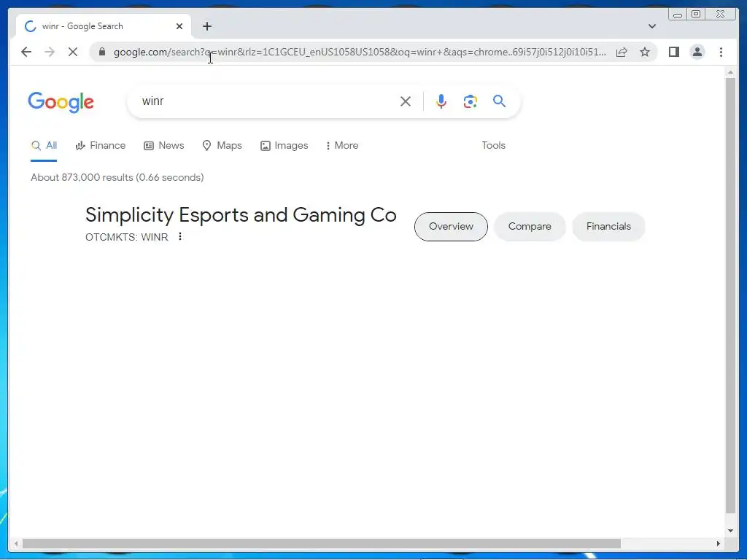Click the horizontal scroll right arrow
The image size is (747, 560).
point(719,543)
